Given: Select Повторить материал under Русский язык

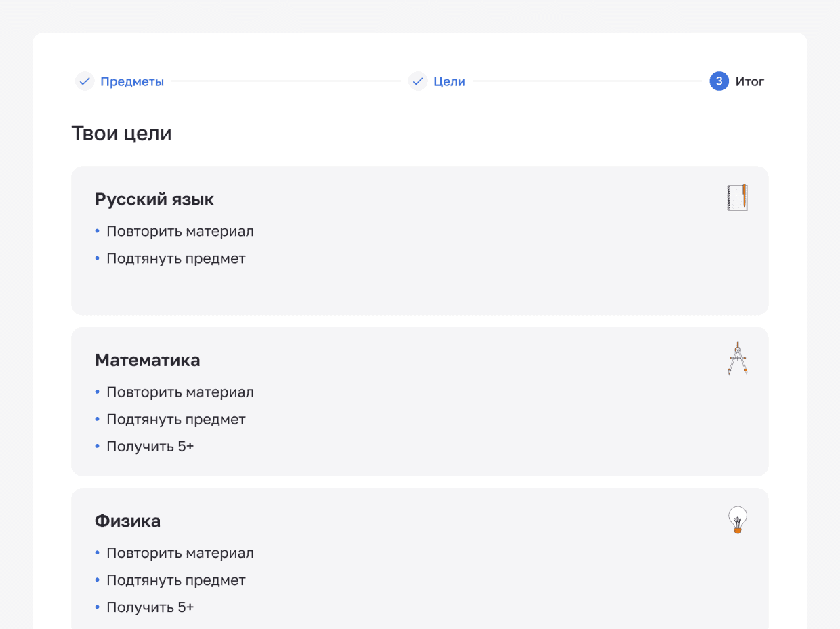Looking at the screenshot, I should [180, 231].
